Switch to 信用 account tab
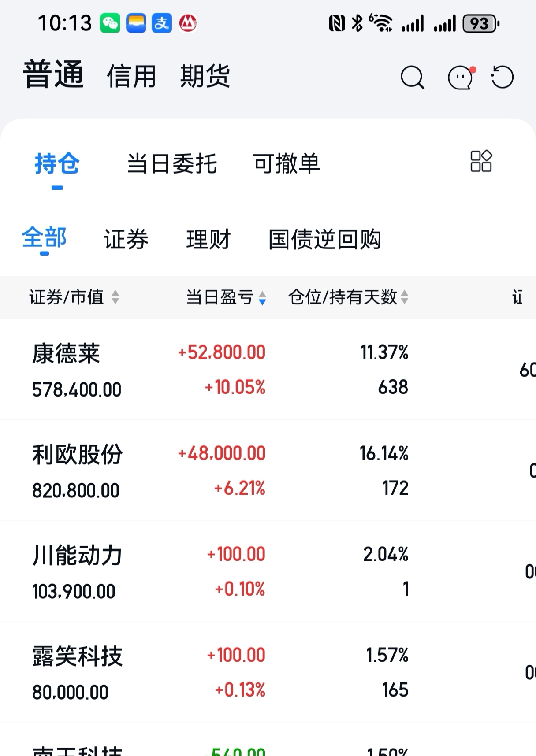The image size is (536, 756). pos(131,76)
